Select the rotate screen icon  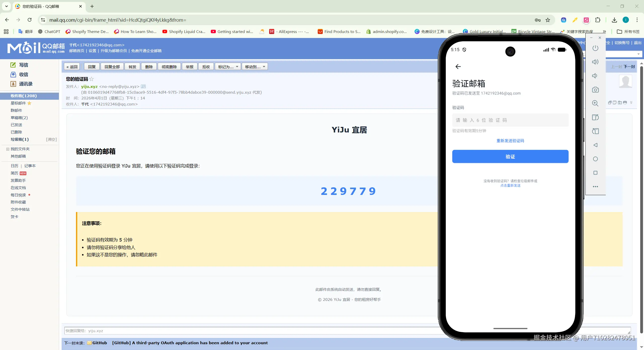click(x=595, y=117)
